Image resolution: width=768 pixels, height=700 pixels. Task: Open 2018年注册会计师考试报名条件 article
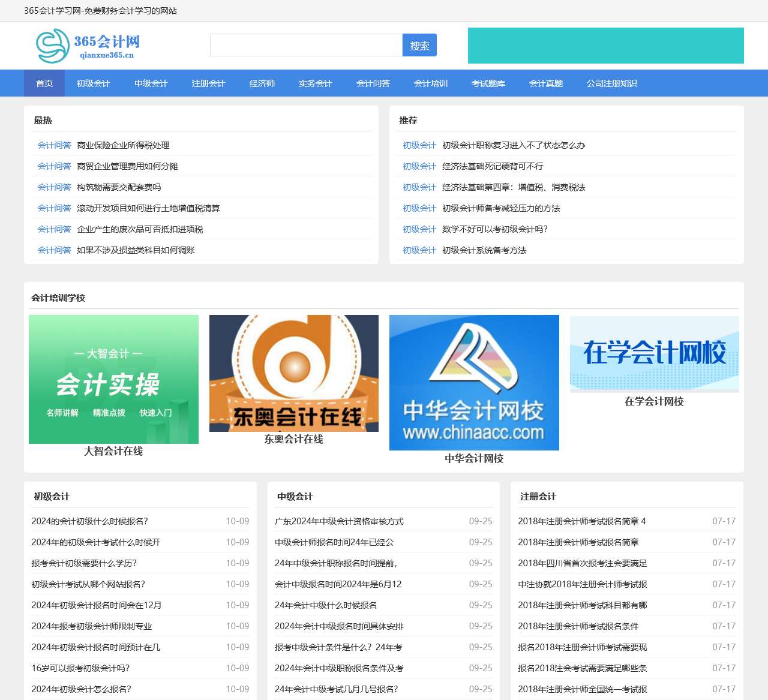click(x=578, y=626)
